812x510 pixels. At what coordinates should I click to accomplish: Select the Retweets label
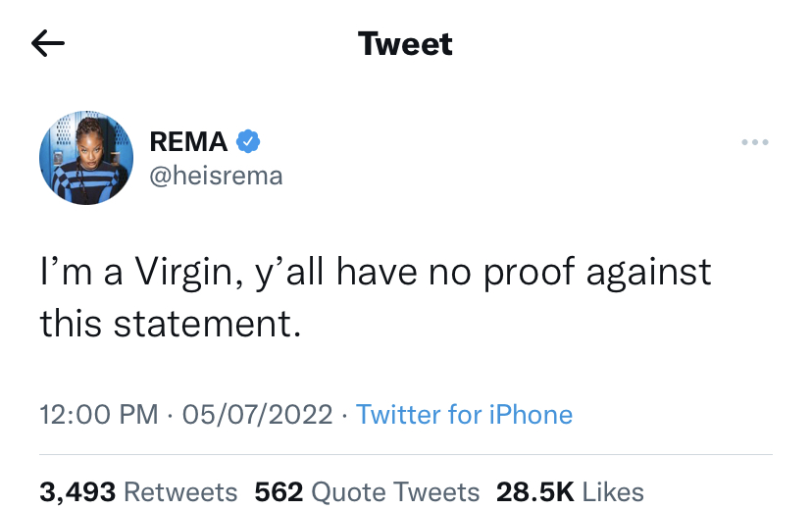tap(180, 491)
